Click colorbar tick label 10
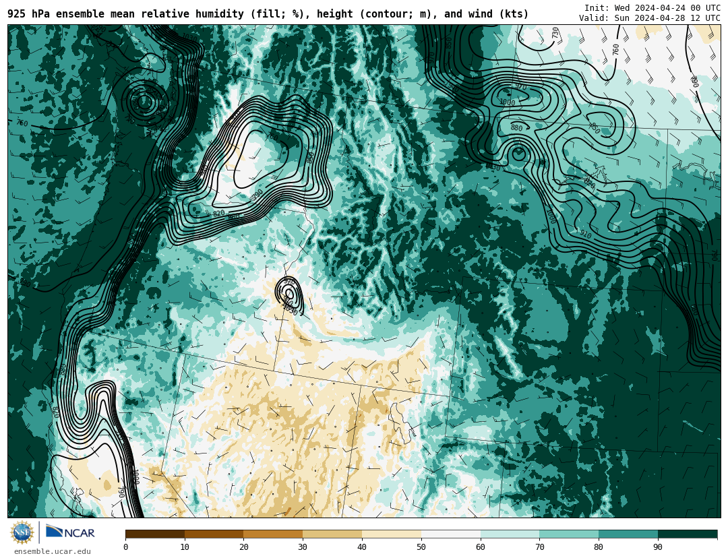Screen dimensions: 728x560 click(x=185, y=547)
